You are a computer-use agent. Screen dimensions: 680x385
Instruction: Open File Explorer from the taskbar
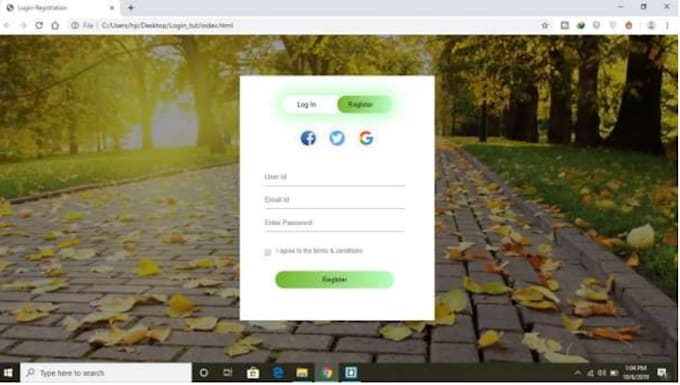(302, 373)
